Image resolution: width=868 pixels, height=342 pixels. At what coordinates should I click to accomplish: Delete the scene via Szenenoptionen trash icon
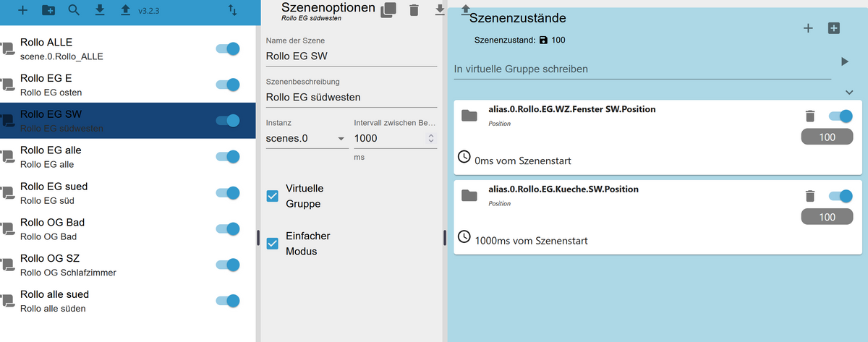pyautogui.click(x=414, y=9)
